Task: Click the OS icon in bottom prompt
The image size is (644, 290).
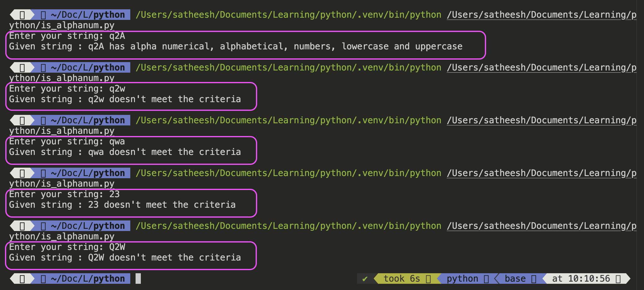Action: tap(22, 279)
